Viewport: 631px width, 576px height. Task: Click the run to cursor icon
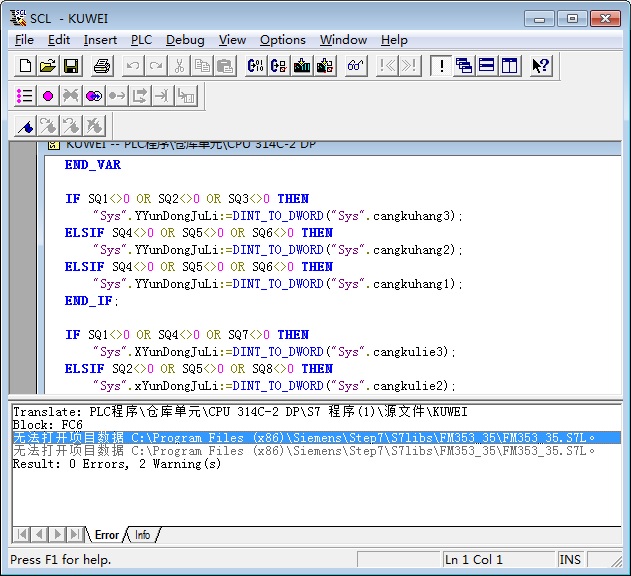click(163, 96)
